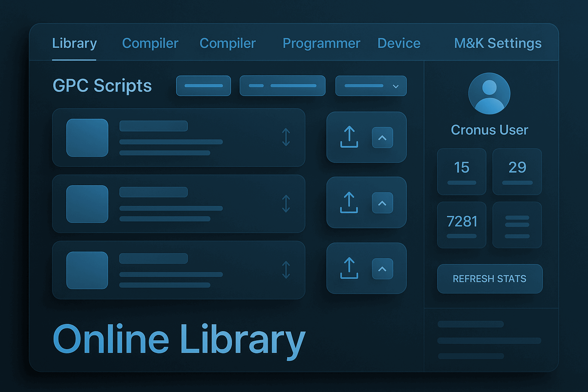This screenshot has height=392, width=588.
Task: Click the sort arrows on the first script row
Action: [286, 137]
